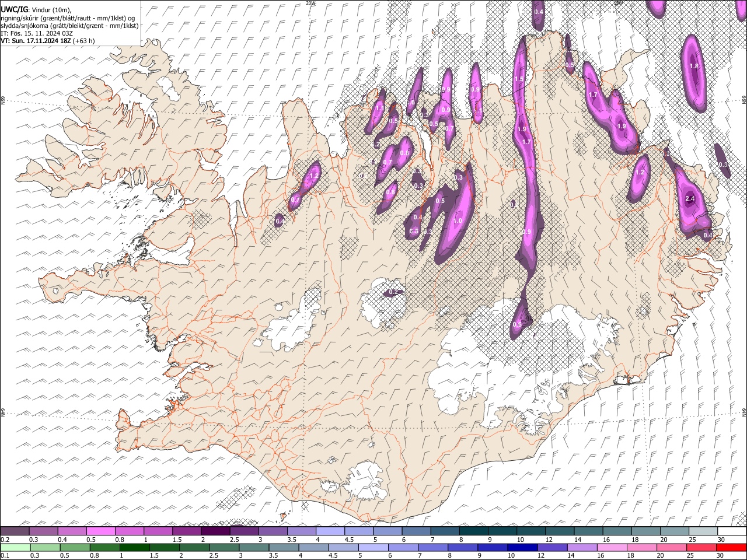Pick the deep navy 10 swatch, lower legend row
Viewport: 747px width, 560px height.
[x=522, y=547]
